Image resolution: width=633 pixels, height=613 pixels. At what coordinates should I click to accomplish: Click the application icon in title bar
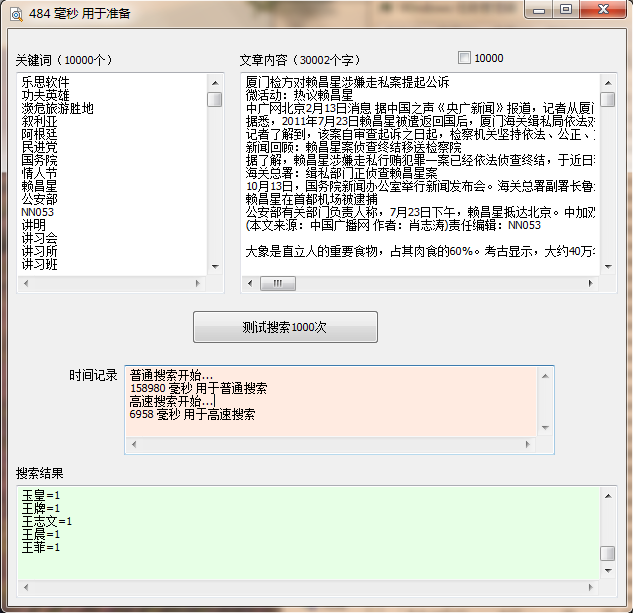pos(14,13)
